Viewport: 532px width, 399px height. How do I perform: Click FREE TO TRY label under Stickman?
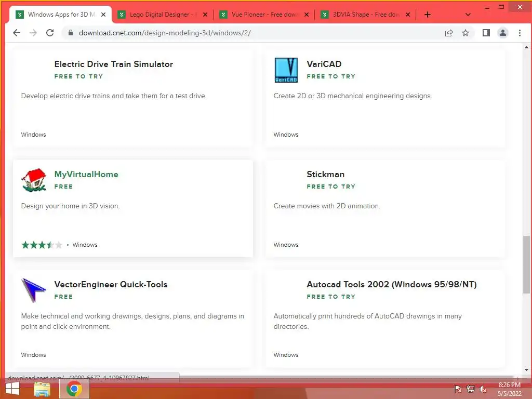pos(331,187)
